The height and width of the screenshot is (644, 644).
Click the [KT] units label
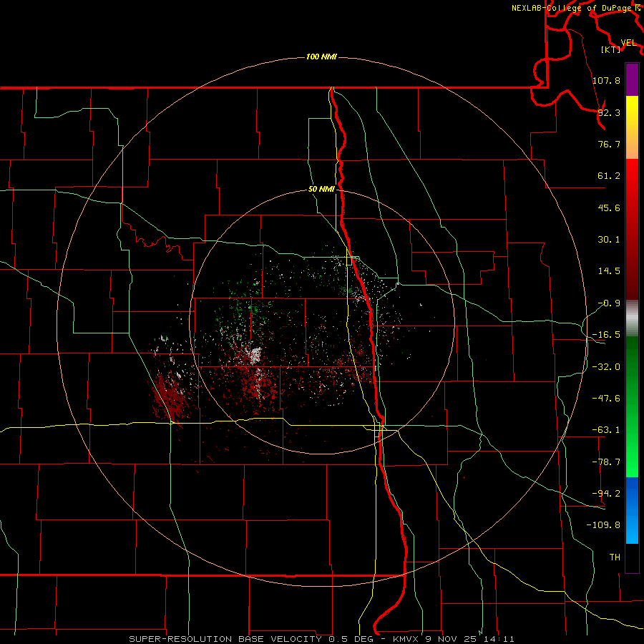[x=610, y=49]
